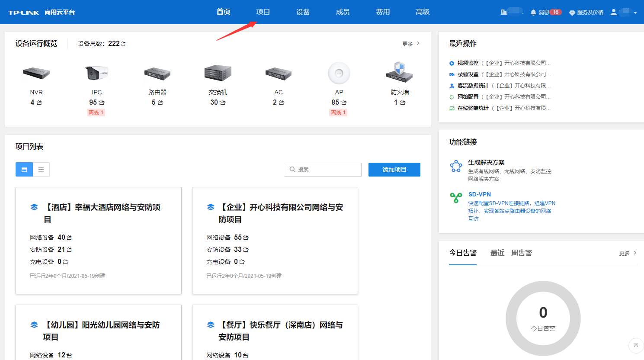Switch project list to card view
This screenshot has width=644, height=360.
point(24,169)
